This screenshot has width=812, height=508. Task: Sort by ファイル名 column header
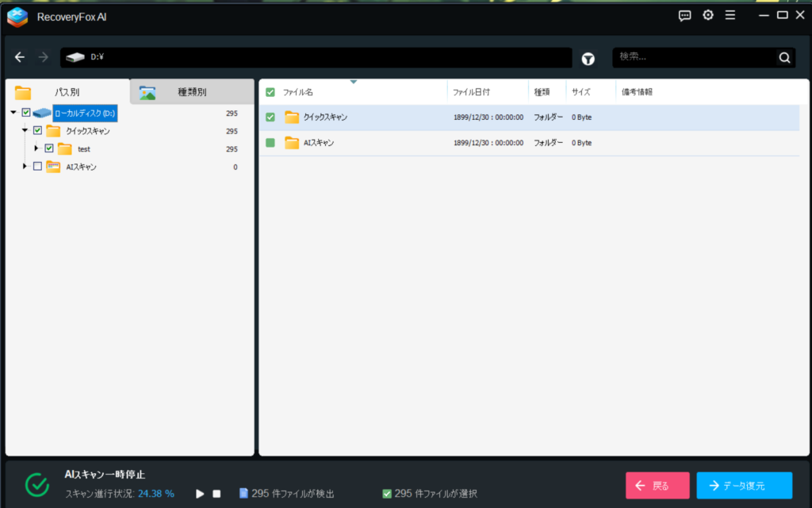pos(298,92)
